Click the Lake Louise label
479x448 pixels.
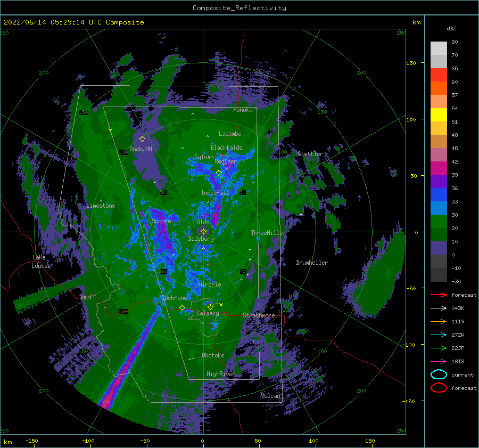click(41, 262)
